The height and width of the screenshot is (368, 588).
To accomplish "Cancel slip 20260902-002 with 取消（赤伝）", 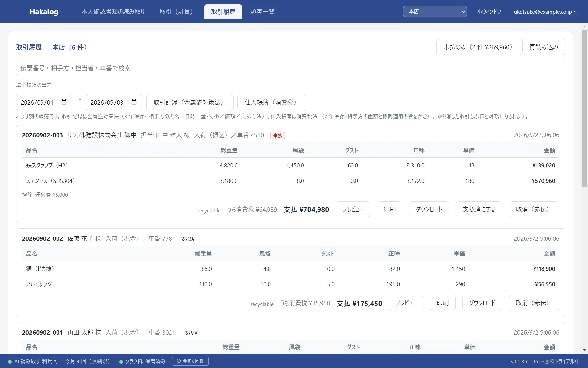I will (534, 303).
